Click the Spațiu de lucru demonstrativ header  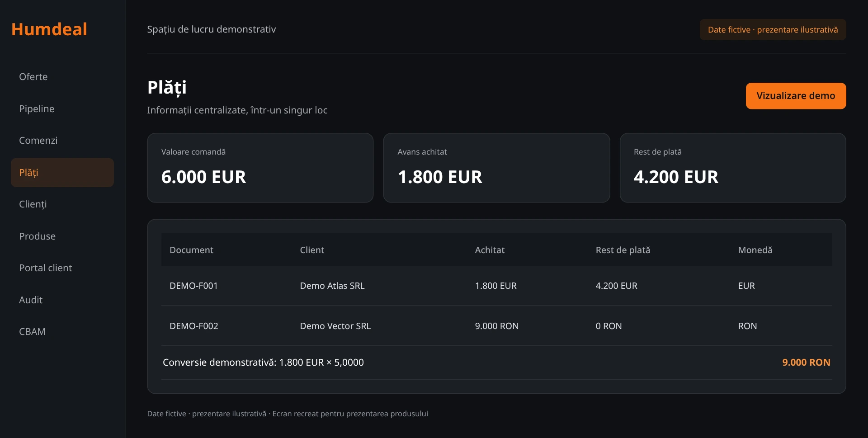coord(211,29)
